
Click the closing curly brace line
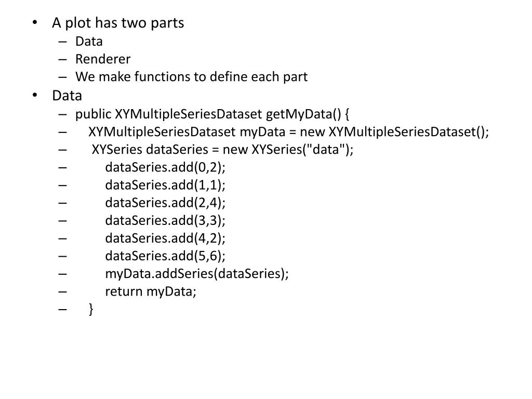pyautogui.click(x=91, y=309)
